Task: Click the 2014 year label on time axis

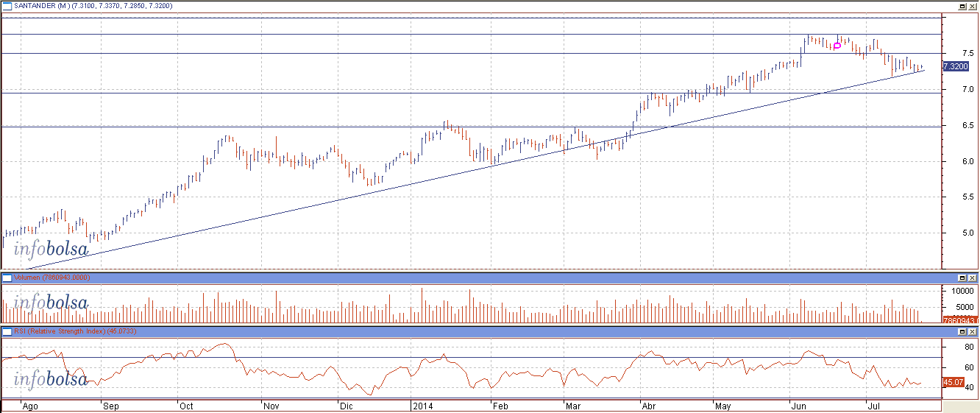Action: tap(422, 406)
